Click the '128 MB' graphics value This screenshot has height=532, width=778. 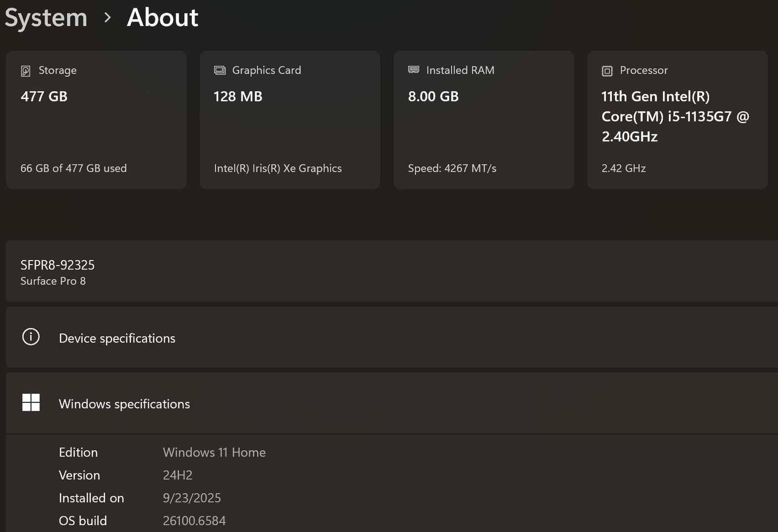[238, 97]
